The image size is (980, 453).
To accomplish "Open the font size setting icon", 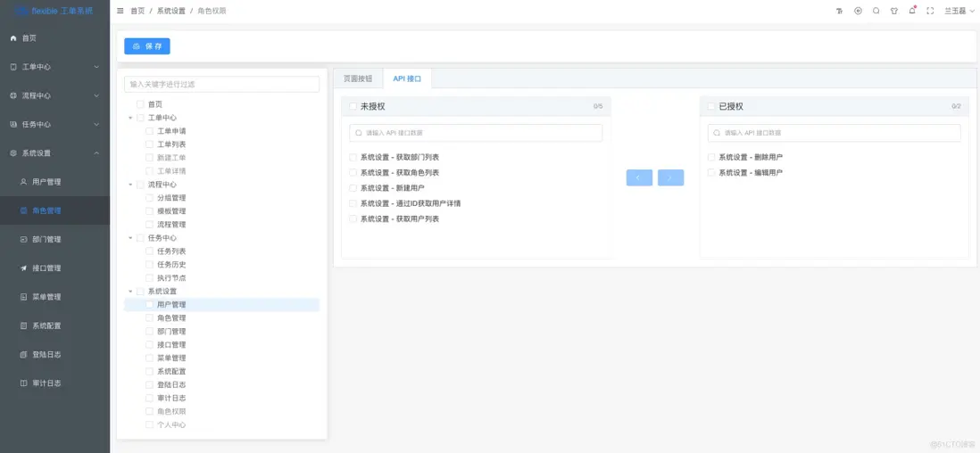I will coord(839,11).
